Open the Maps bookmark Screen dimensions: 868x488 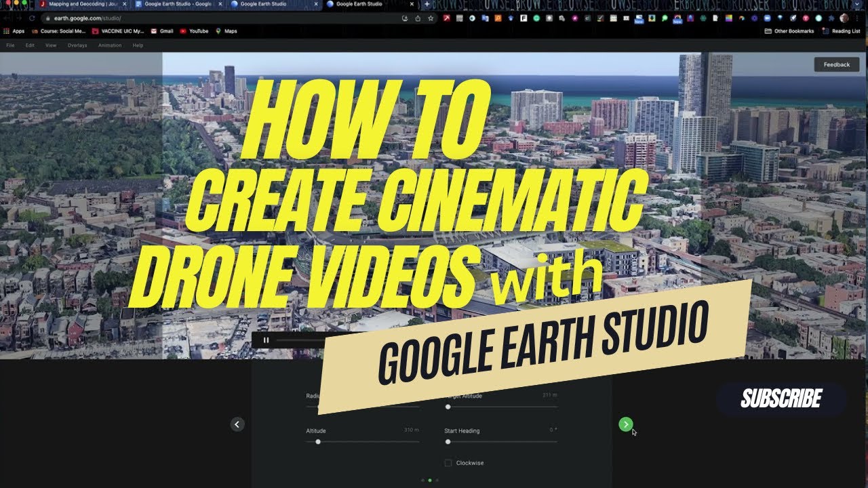coord(226,30)
